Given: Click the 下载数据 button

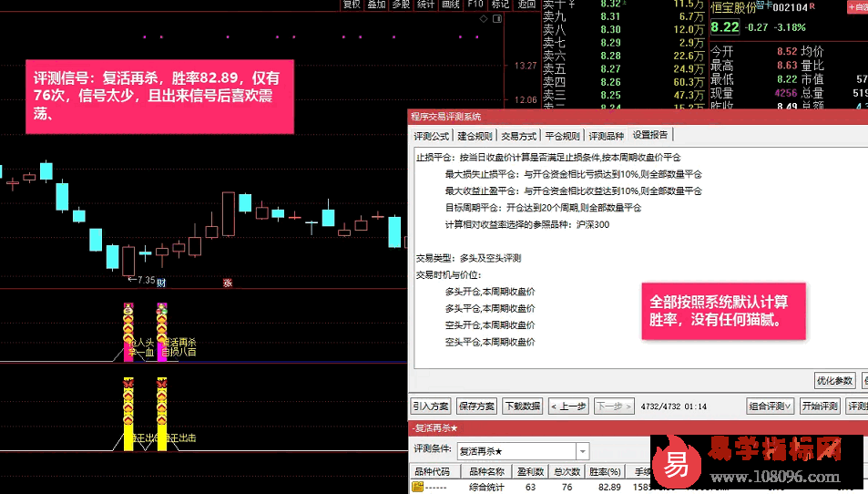Looking at the screenshot, I should 521,406.
